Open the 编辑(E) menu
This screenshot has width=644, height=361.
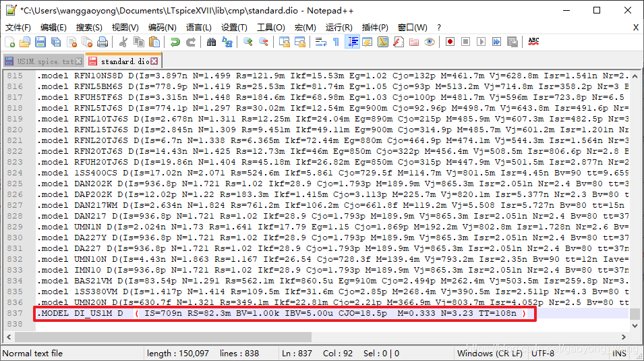pos(53,28)
